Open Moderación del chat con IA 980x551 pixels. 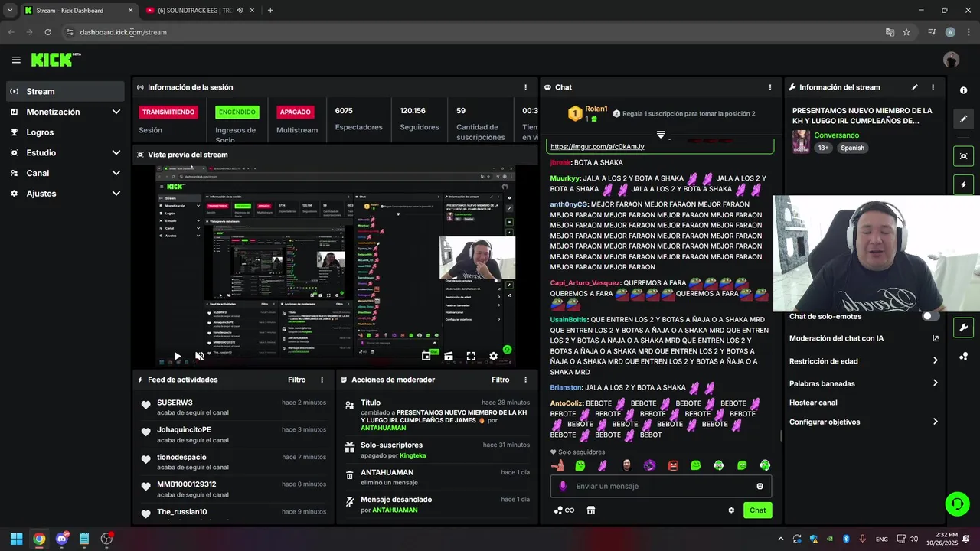pyautogui.click(x=864, y=338)
